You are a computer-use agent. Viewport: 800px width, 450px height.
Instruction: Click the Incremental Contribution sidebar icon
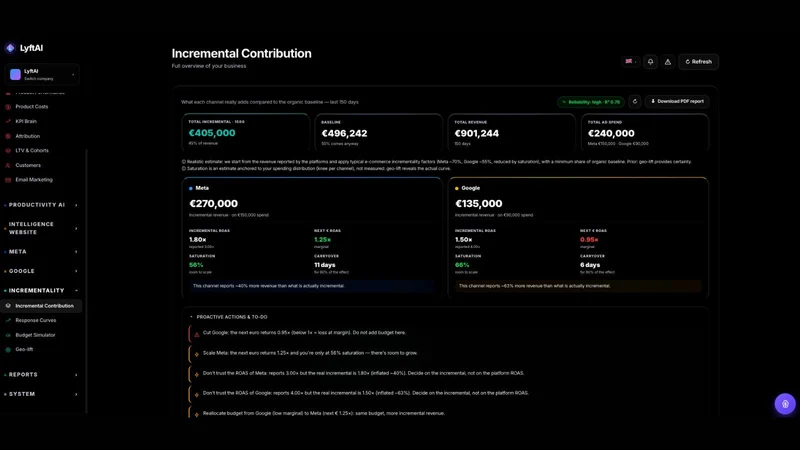pyautogui.click(x=8, y=306)
